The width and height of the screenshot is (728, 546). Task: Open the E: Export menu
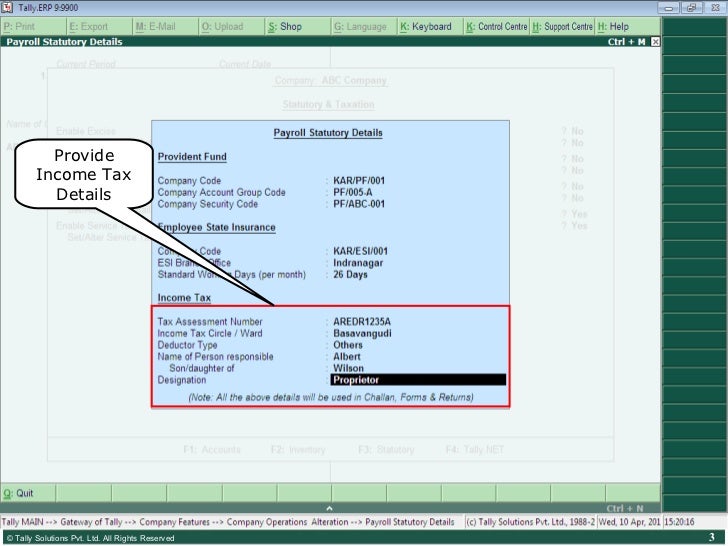(100, 27)
